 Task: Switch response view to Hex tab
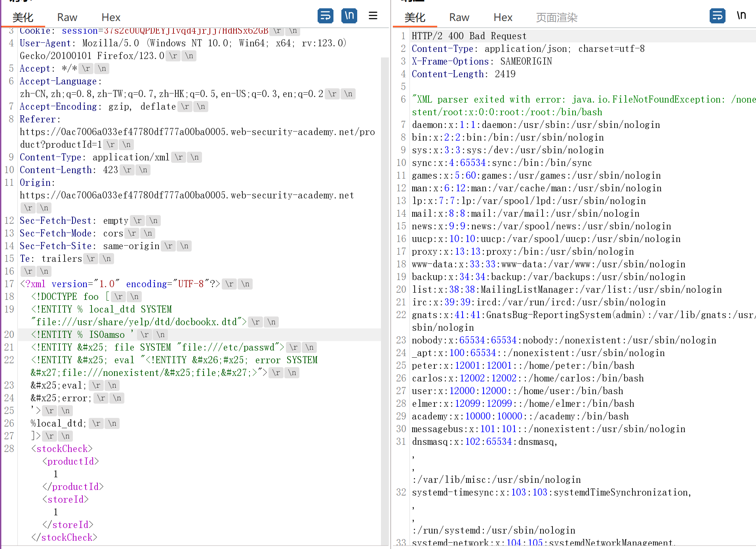(503, 17)
